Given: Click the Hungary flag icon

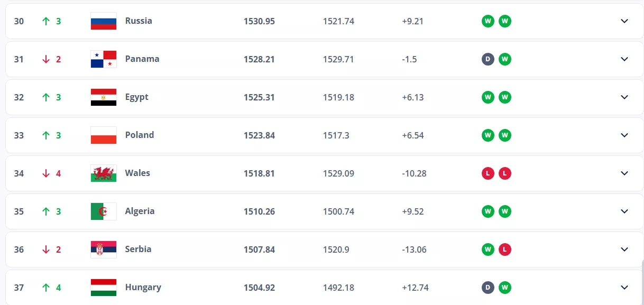Looking at the screenshot, I should pos(104,288).
